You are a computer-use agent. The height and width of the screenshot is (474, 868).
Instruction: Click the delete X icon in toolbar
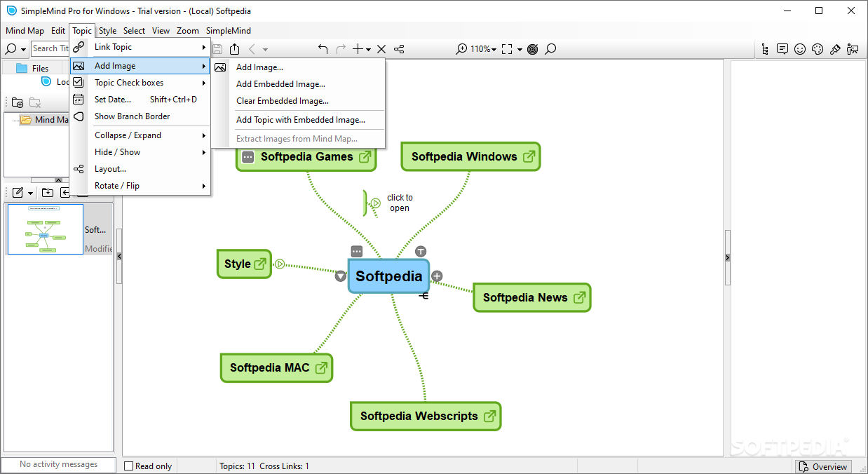pyautogui.click(x=381, y=49)
